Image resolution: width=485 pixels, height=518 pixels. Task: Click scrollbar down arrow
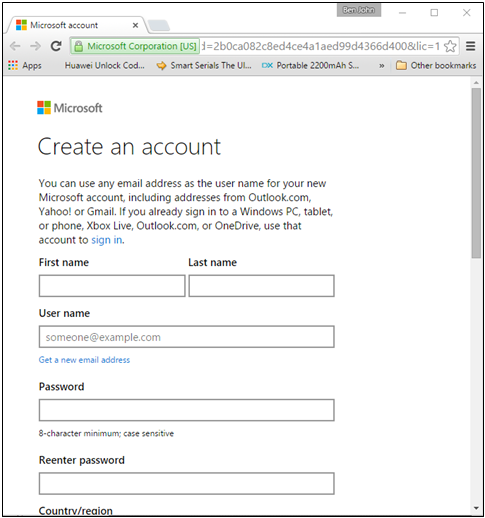pos(476,508)
